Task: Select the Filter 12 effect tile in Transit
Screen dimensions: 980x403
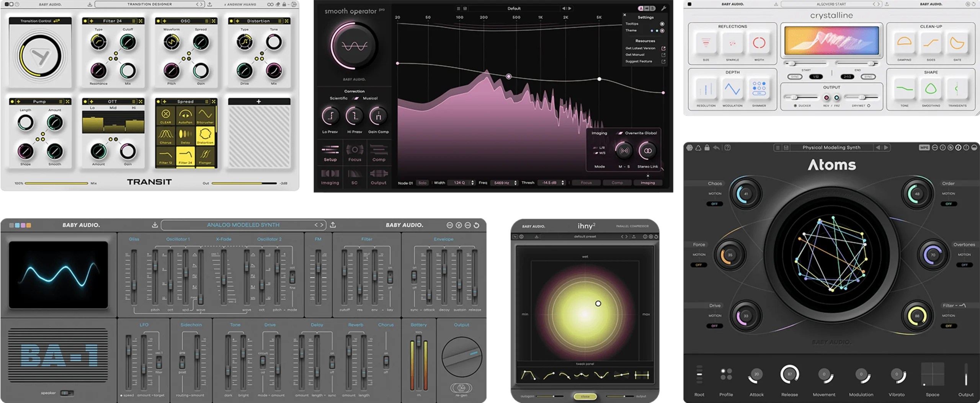Action: [166, 156]
